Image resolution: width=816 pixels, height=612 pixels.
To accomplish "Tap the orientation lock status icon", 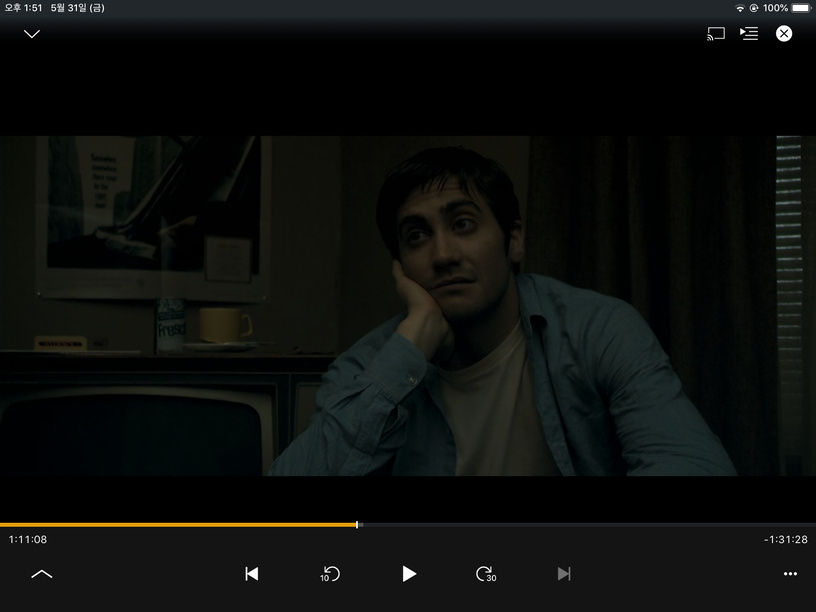I will (x=754, y=8).
